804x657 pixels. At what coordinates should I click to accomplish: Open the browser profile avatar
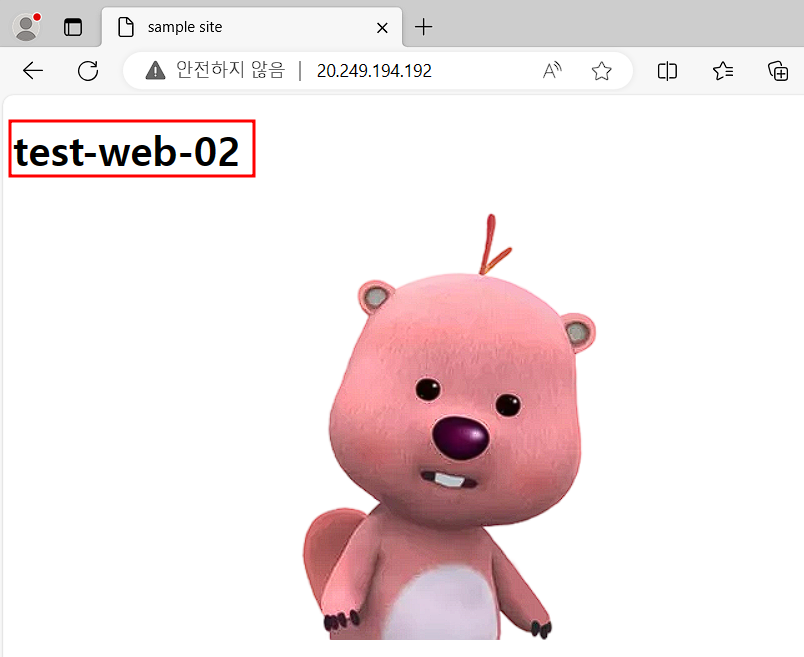pos(27,27)
